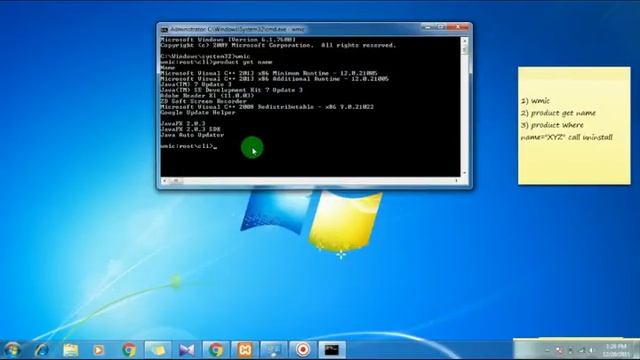640x360 pixels.
Task: Click the 'Name' header line in output
Action: click(x=168, y=68)
